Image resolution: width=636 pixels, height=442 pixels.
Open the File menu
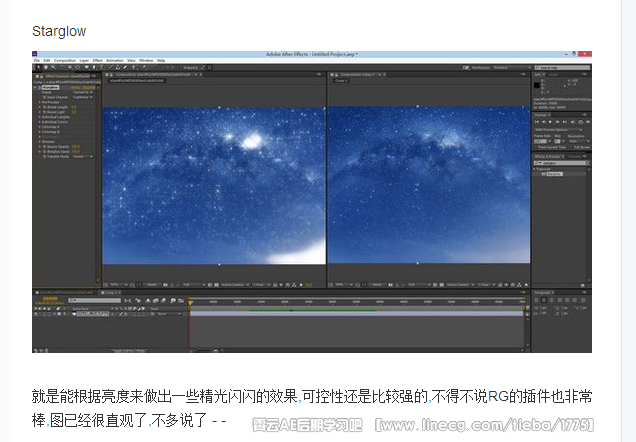click(37, 60)
